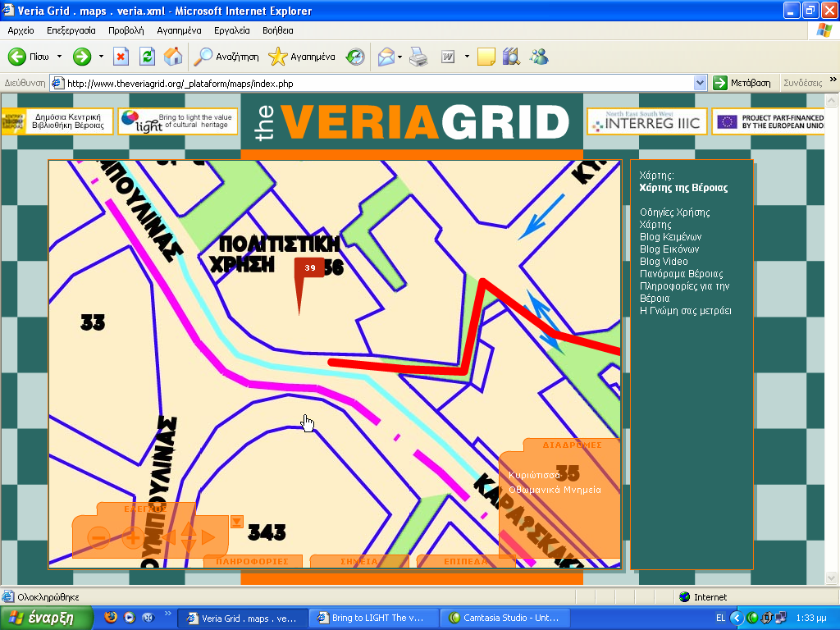The height and width of the screenshot is (630, 840).
Task: Click the Back (Πίσω) arrow button
Action: 29,57
